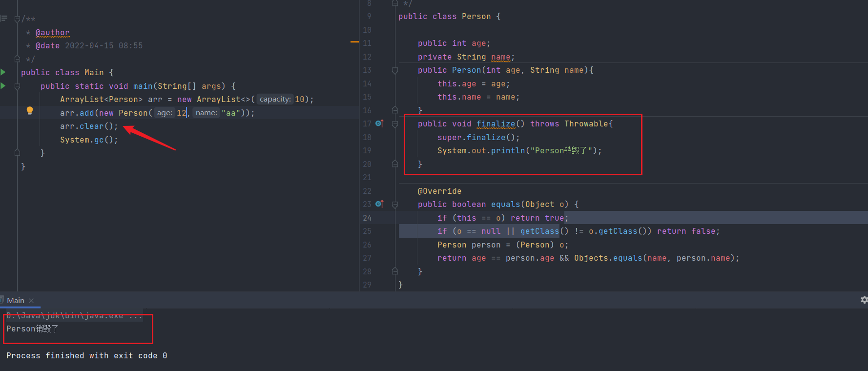The image size is (868, 371).
Task: Collapse the Person constructor
Action: tap(395, 70)
